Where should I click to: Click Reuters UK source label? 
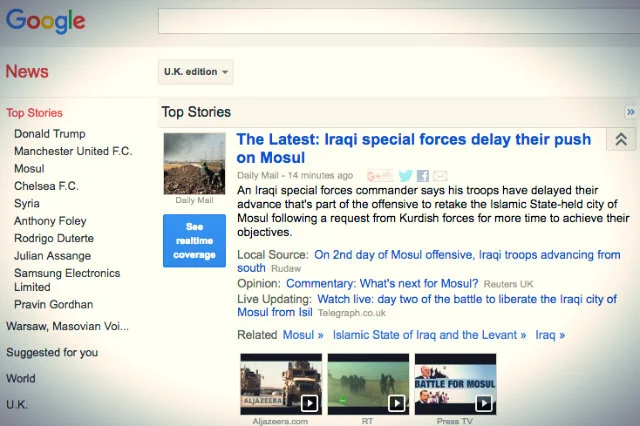509,284
